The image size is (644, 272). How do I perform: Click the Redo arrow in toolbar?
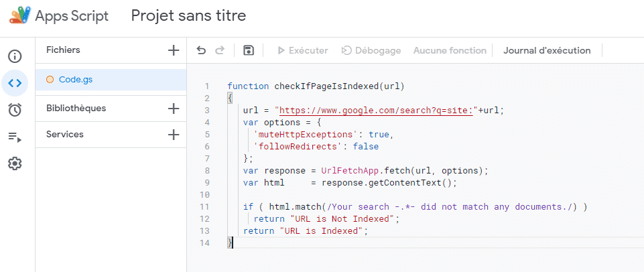point(220,50)
